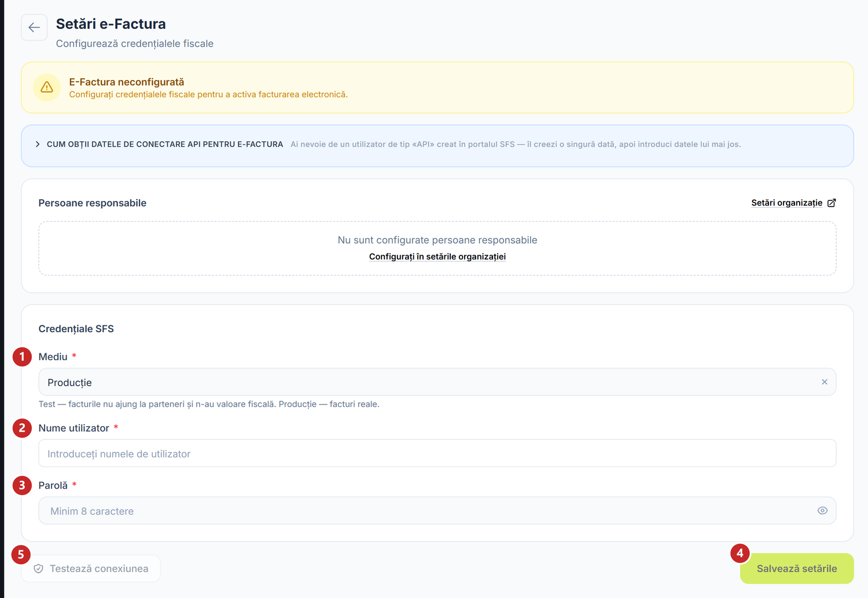
Task: Click the Ai nevoie de un utilizator description
Action: [x=516, y=144]
